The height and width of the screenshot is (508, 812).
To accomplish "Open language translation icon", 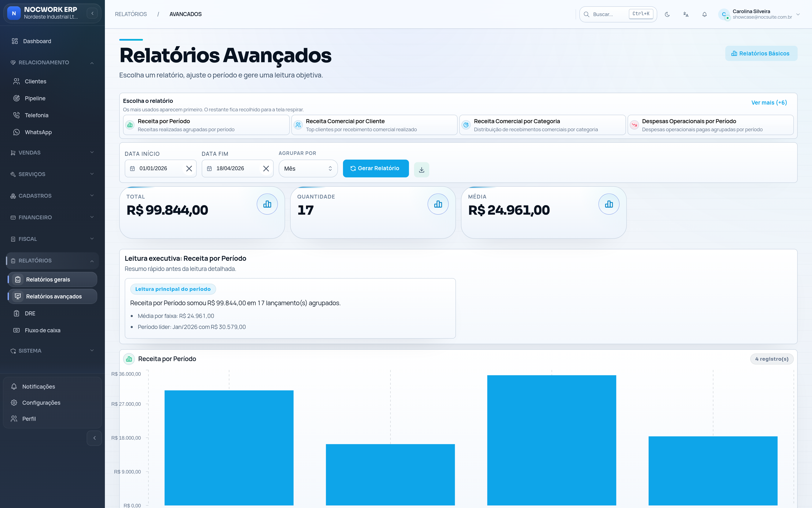I will click(686, 14).
